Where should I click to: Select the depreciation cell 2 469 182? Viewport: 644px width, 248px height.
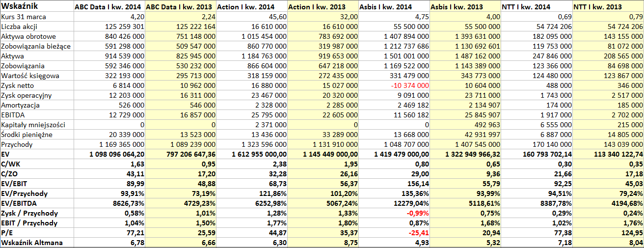394,105
